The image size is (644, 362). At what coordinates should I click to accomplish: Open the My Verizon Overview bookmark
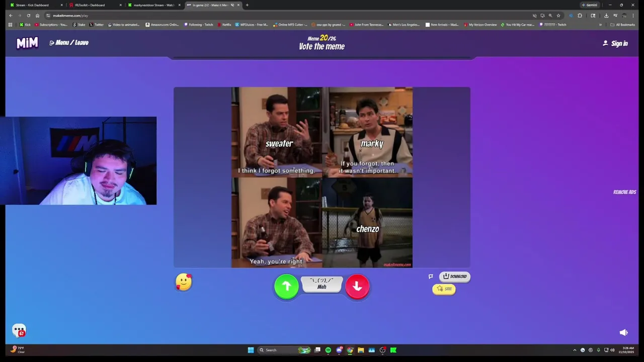click(480, 25)
